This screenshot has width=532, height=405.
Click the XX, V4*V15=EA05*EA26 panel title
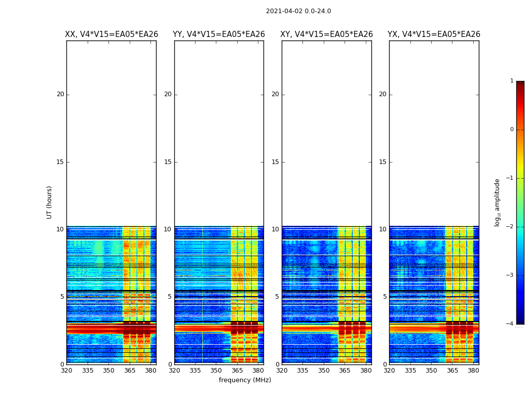click(x=111, y=34)
